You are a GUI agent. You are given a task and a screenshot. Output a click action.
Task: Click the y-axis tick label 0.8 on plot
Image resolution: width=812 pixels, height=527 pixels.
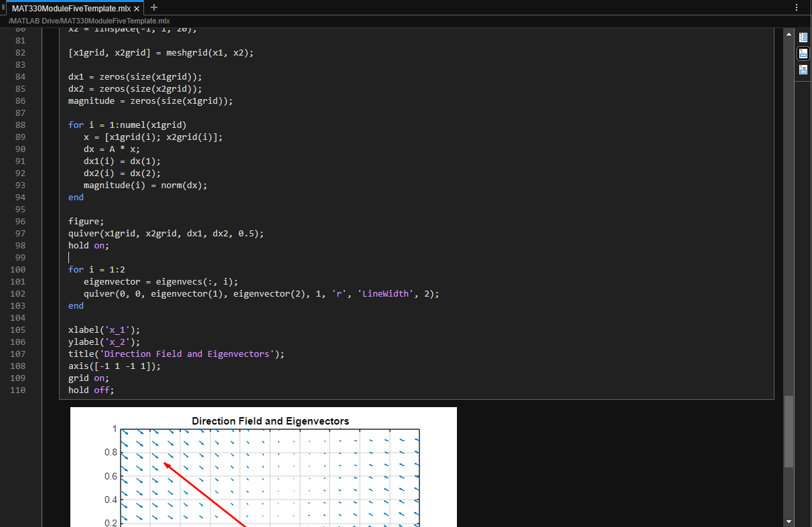click(x=110, y=453)
